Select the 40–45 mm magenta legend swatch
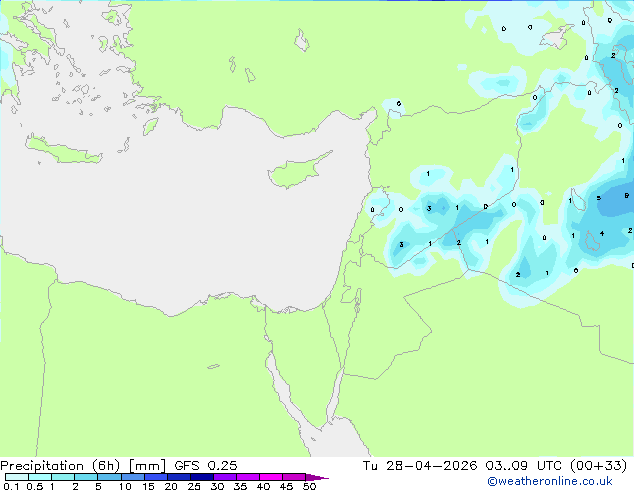The height and width of the screenshot is (490, 634). (x=271, y=477)
